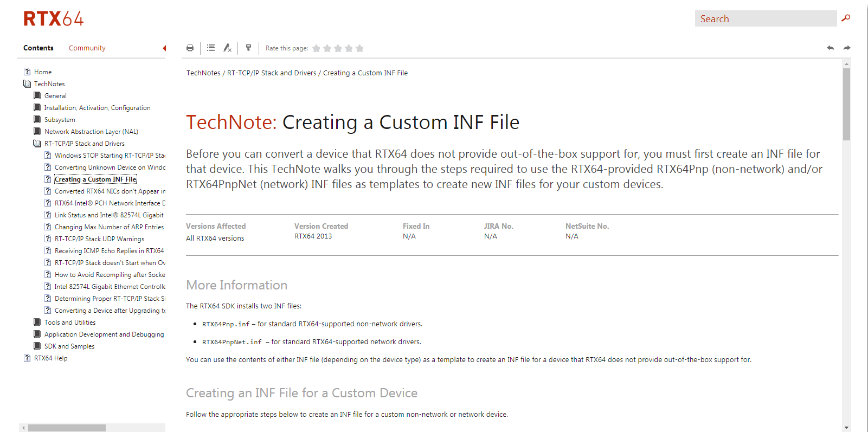Open How to Avoid Recompiling after Socket topic
This screenshot has height=432, width=868.
[x=110, y=274]
